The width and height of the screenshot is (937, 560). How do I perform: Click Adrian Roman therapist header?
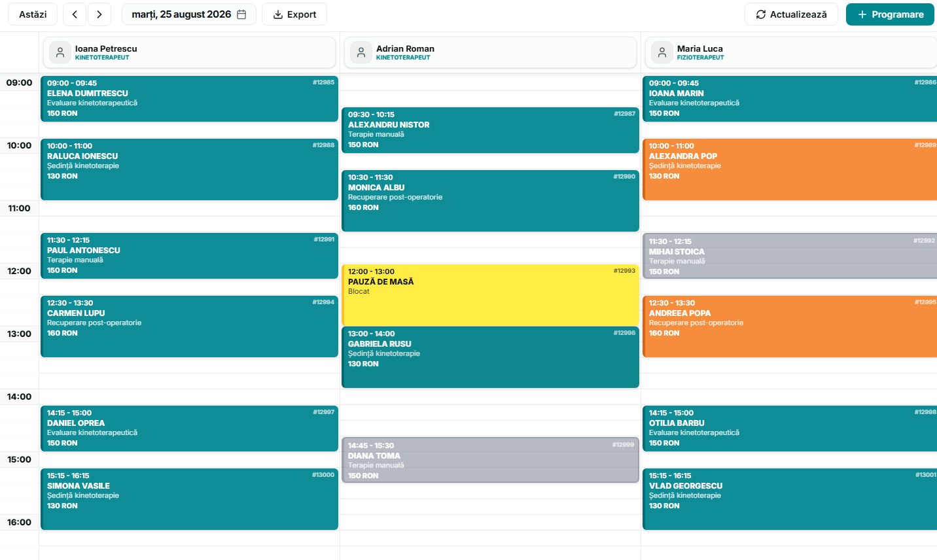[490, 52]
